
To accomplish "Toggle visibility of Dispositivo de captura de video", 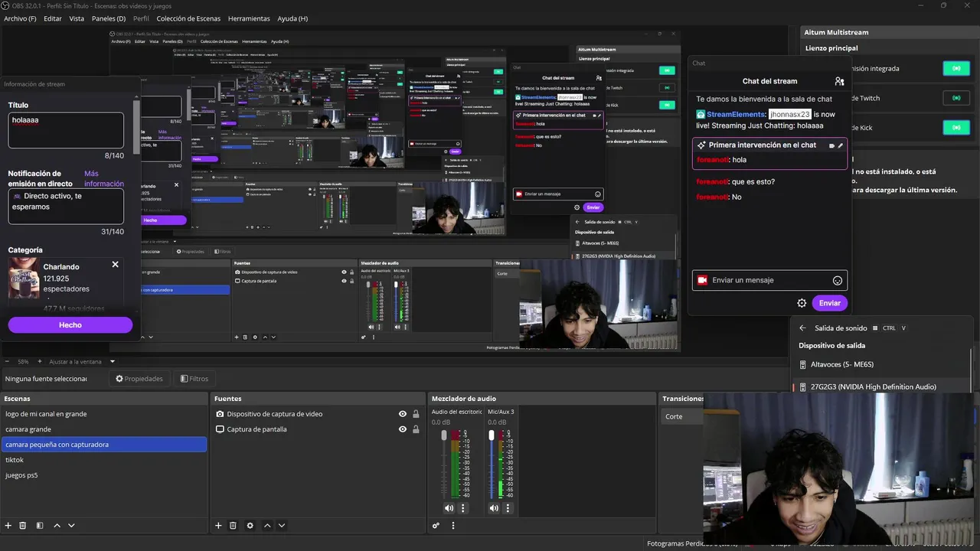I will (403, 414).
